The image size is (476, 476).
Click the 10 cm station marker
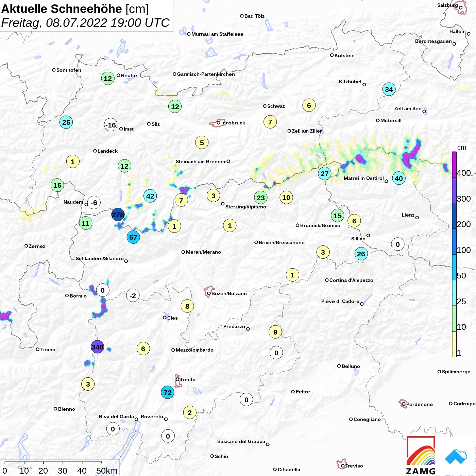tap(286, 197)
